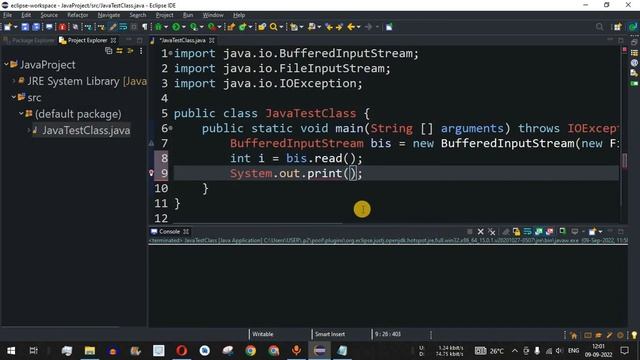Collapse the (default package) node
The width and height of the screenshot is (640, 360).
pos(21,113)
